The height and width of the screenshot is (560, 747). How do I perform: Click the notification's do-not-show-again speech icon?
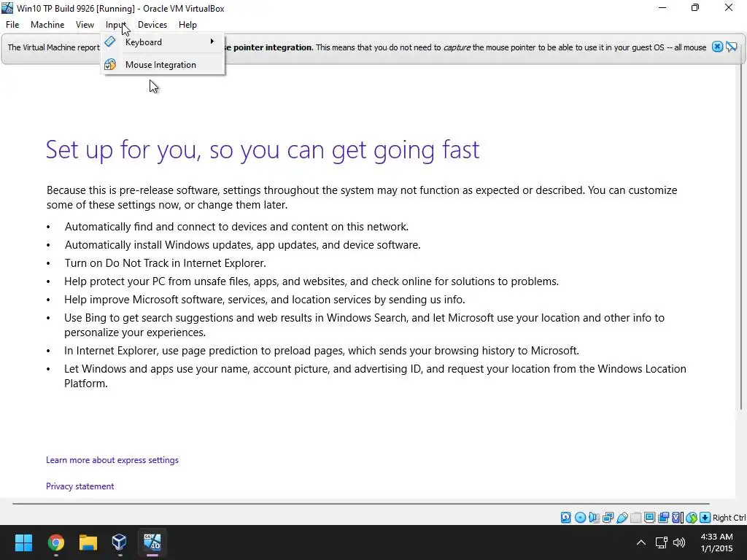click(x=731, y=47)
